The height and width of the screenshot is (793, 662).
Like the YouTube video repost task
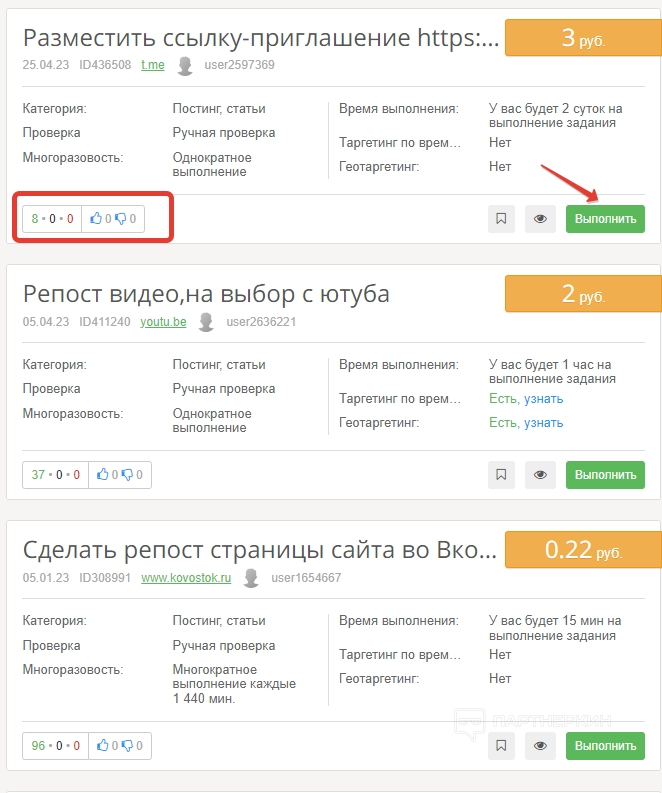coord(105,475)
